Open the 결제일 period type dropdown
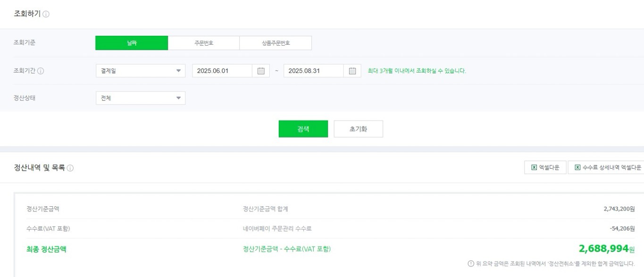This screenshot has width=644, height=277. pos(140,71)
